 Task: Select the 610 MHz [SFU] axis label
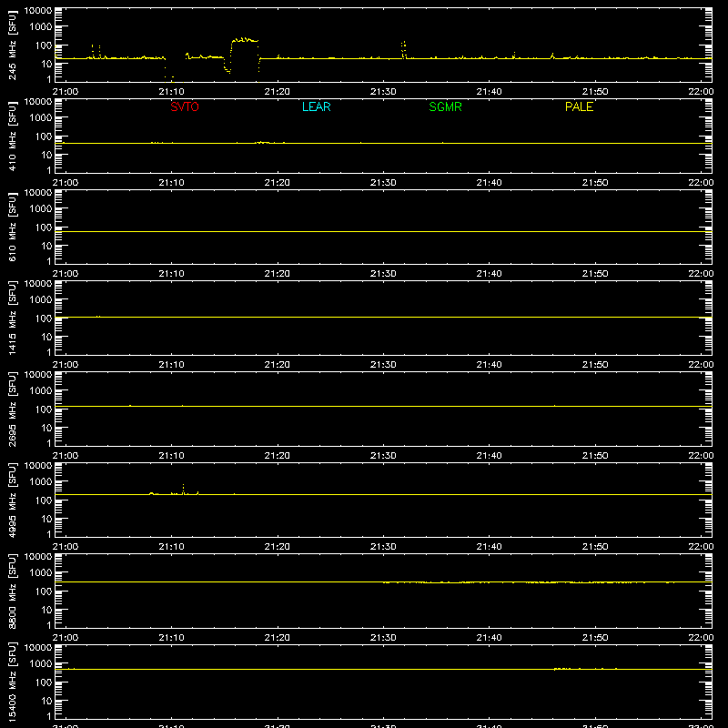click(x=13, y=227)
